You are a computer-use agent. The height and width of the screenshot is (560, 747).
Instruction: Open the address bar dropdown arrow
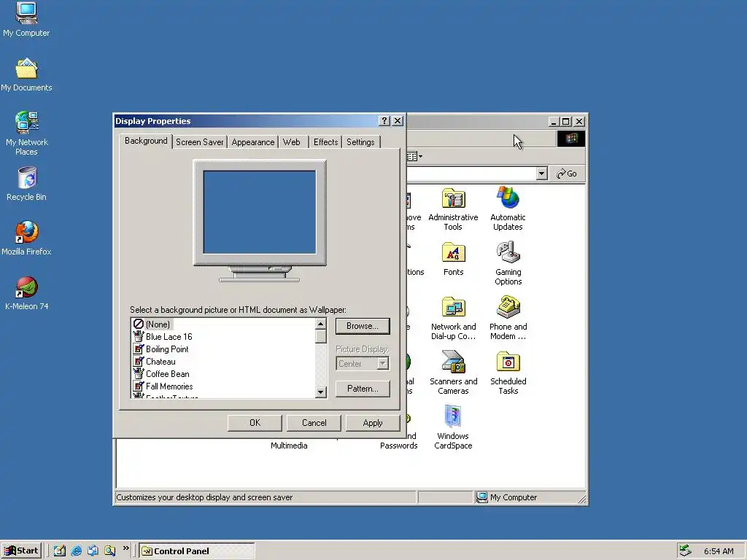[541, 174]
